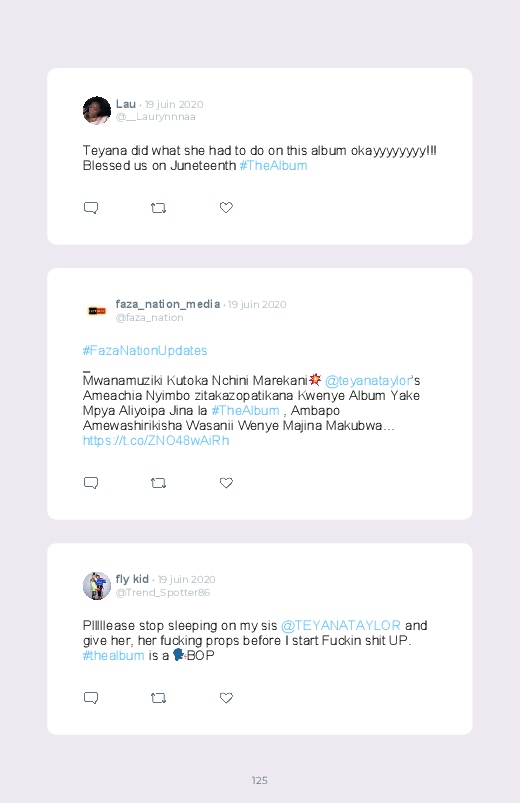520x803 pixels.
Task: Open faza_nation_media avatar logo
Action: tap(97, 311)
